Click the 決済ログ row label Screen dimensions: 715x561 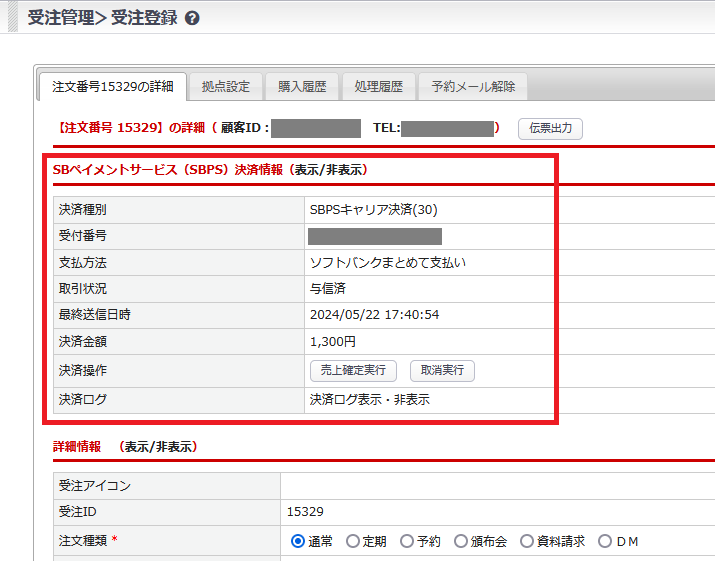coord(83,400)
